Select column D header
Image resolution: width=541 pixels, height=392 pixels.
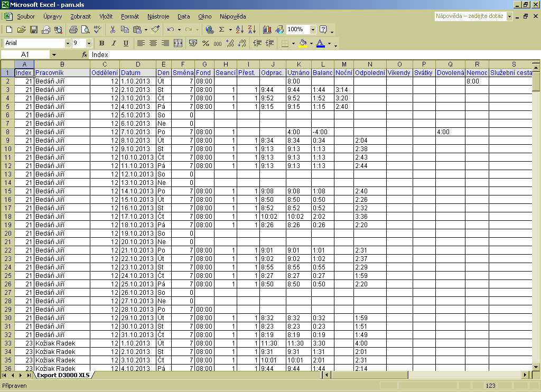[x=138, y=64]
